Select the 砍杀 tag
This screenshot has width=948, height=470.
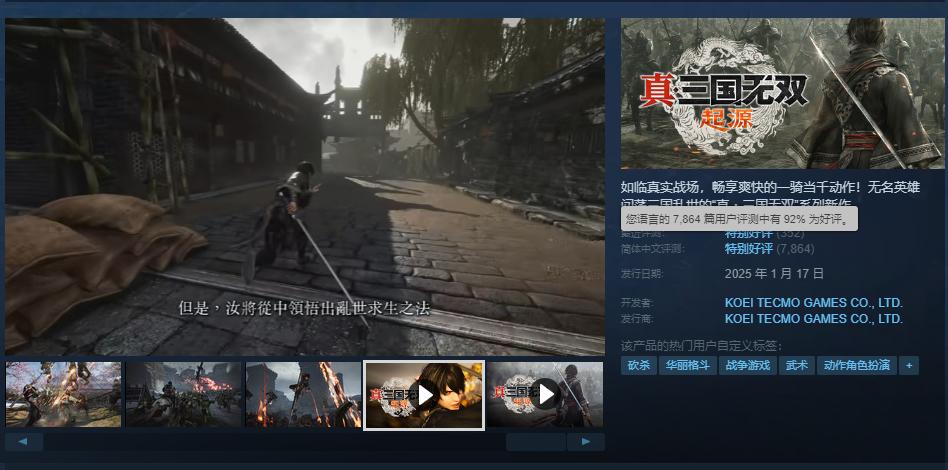pos(639,365)
